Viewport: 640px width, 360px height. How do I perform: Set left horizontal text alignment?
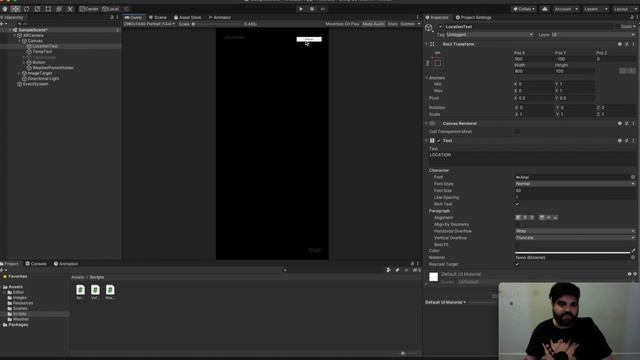pos(518,218)
